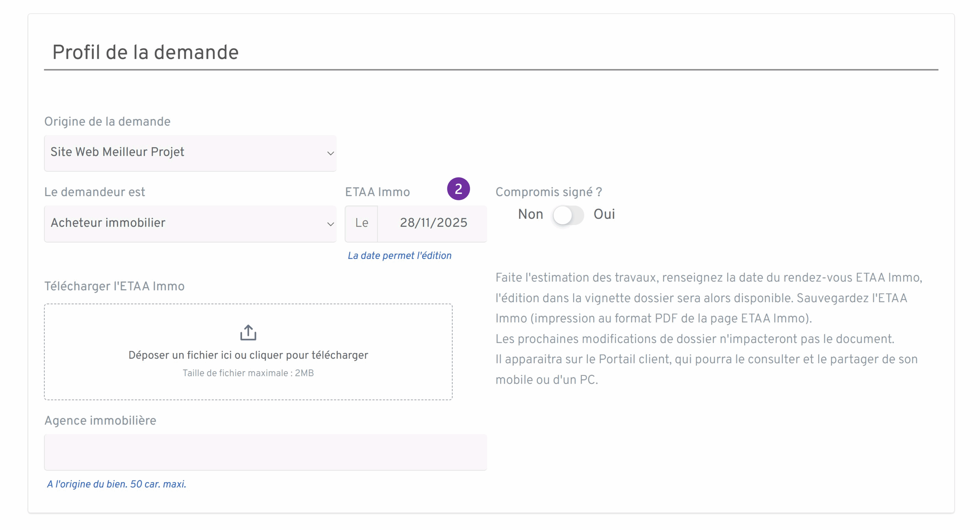Click the Profil de la demande heading
This screenshot has width=980, height=530.
coord(145,52)
